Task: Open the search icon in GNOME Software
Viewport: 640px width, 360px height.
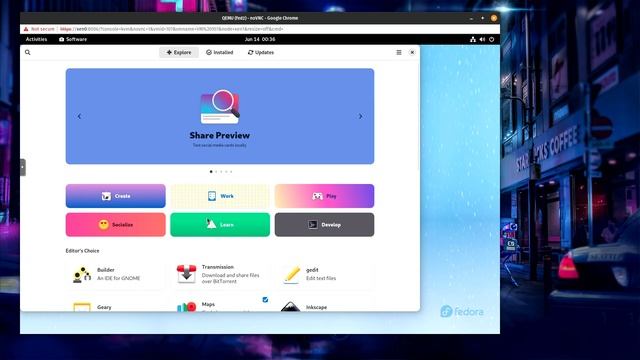Action: (28, 52)
